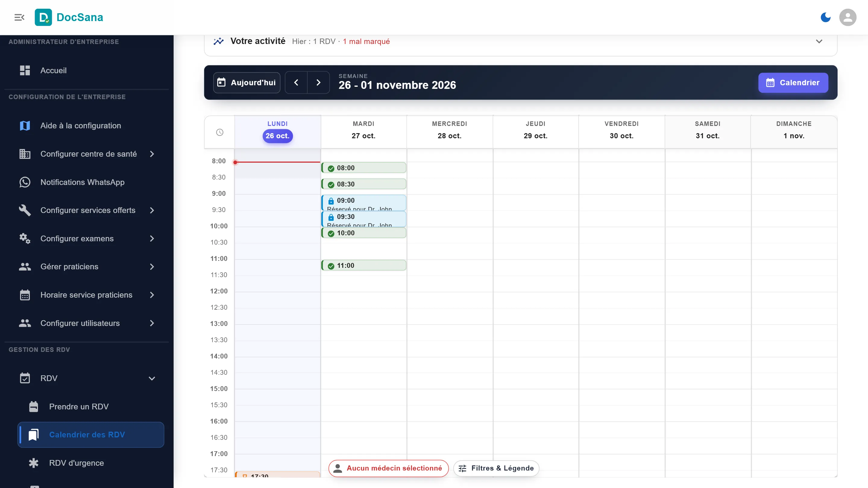Screen dimensions: 868x488
Task: Expand Configurer utilisateurs chevron
Action: [x=152, y=323]
